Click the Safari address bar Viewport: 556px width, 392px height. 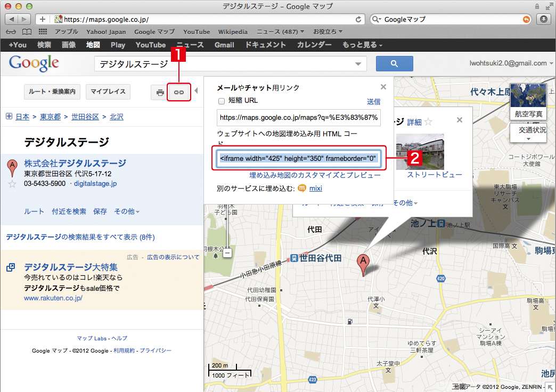point(209,19)
